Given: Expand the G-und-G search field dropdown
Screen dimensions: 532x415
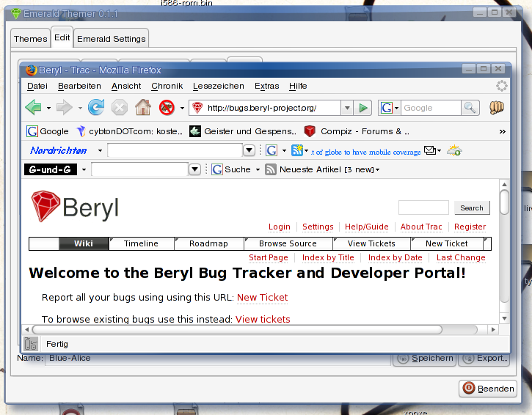Looking at the screenshot, I should coord(194,169).
